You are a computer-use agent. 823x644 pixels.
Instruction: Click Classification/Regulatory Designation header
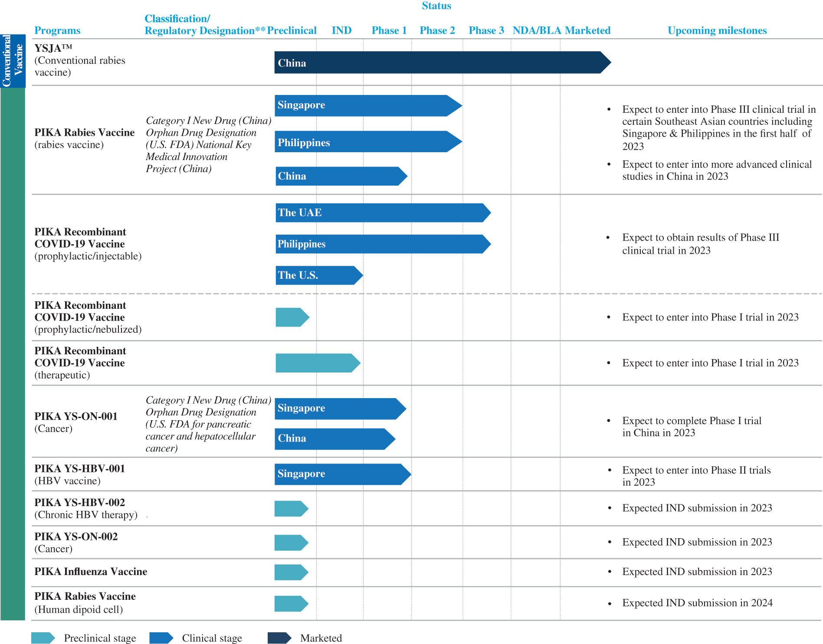(x=205, y=25)
